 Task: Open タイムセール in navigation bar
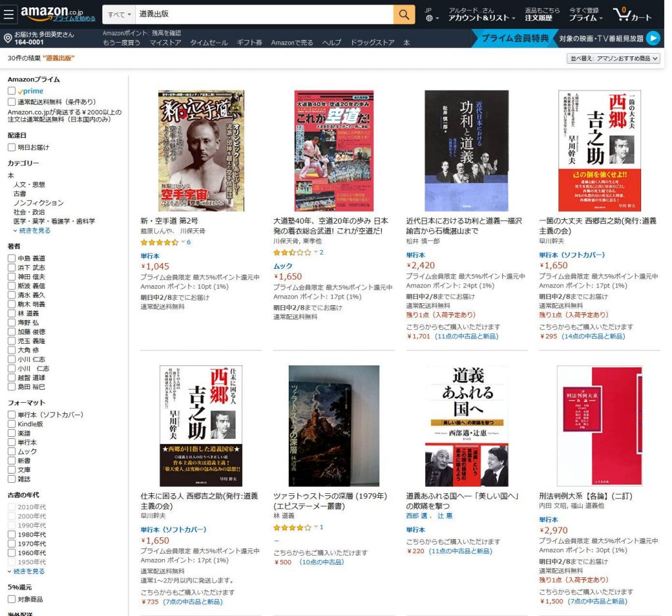(x=209, y=43)
